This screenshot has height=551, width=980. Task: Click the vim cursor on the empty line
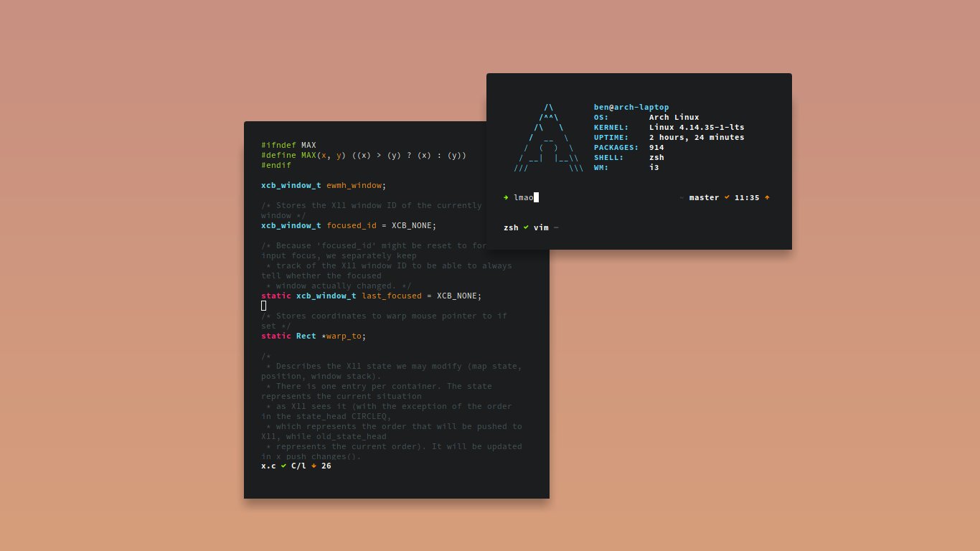(263, 306)
